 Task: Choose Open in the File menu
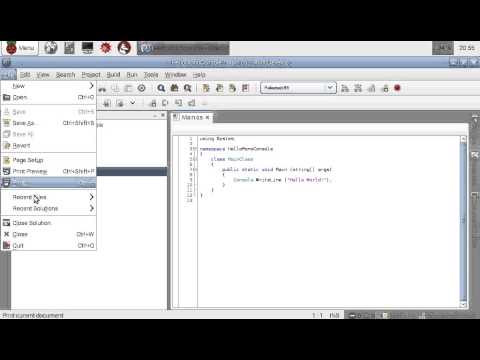[x=49, y=97]
